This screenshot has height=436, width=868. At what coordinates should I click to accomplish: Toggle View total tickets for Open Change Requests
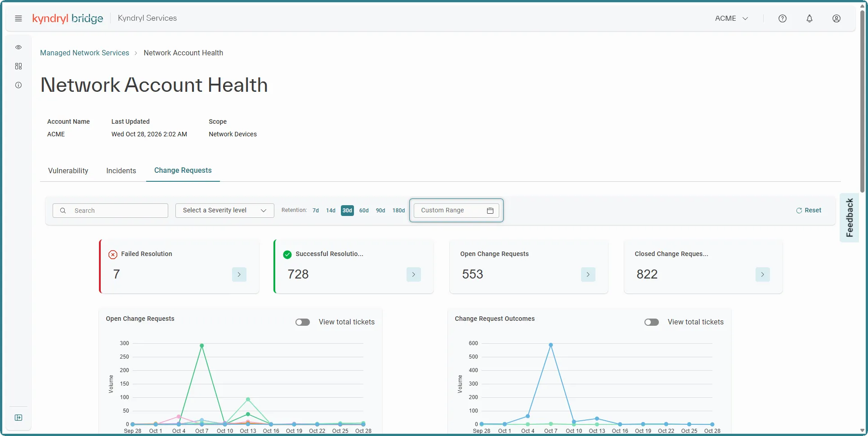click(303, 322)
